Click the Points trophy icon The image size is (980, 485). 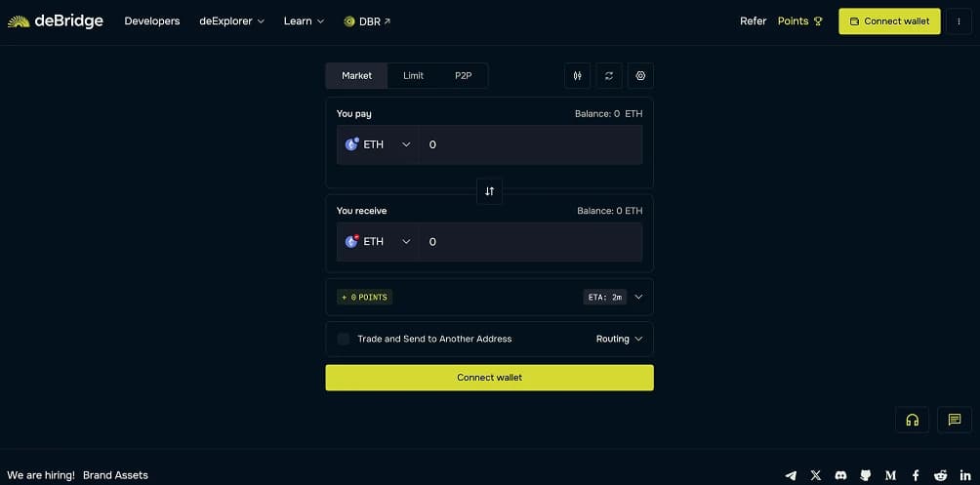[x=818, y=21]
